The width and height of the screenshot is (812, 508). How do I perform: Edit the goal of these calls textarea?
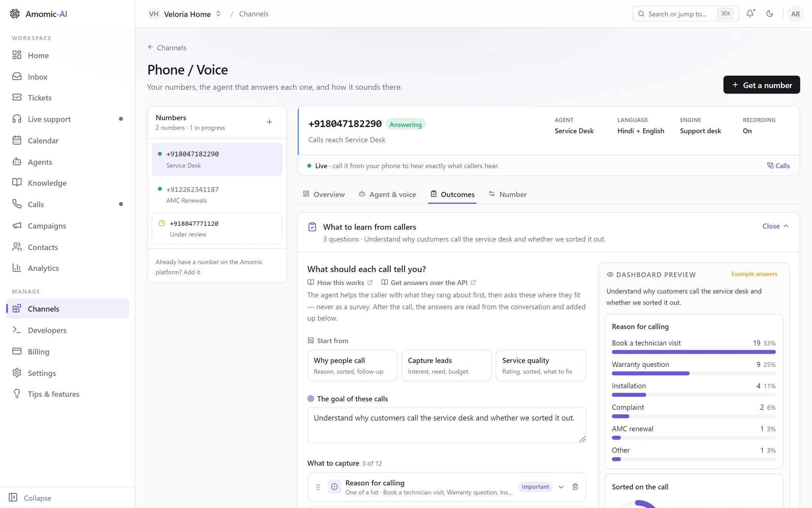pos(447,425)
